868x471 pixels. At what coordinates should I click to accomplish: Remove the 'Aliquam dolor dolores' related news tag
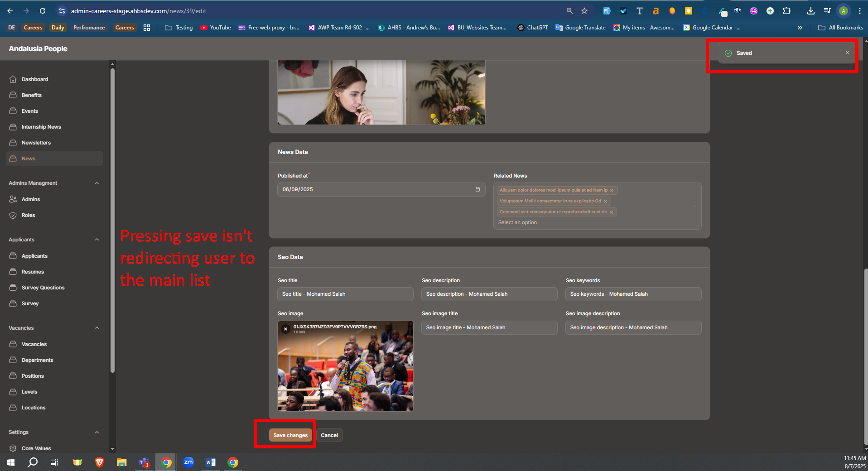[612, 191]
